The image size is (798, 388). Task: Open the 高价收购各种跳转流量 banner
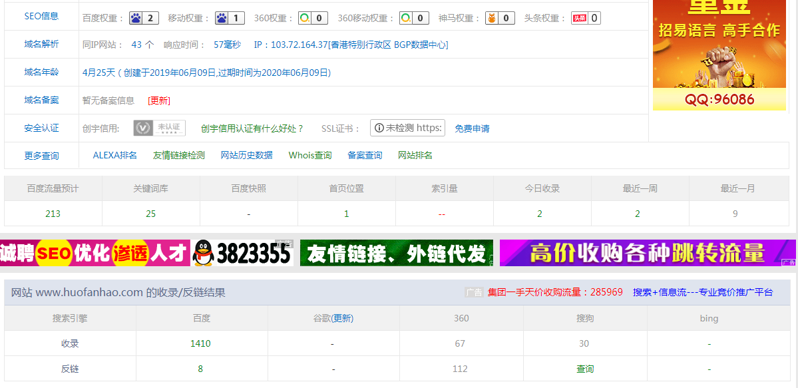648,253
